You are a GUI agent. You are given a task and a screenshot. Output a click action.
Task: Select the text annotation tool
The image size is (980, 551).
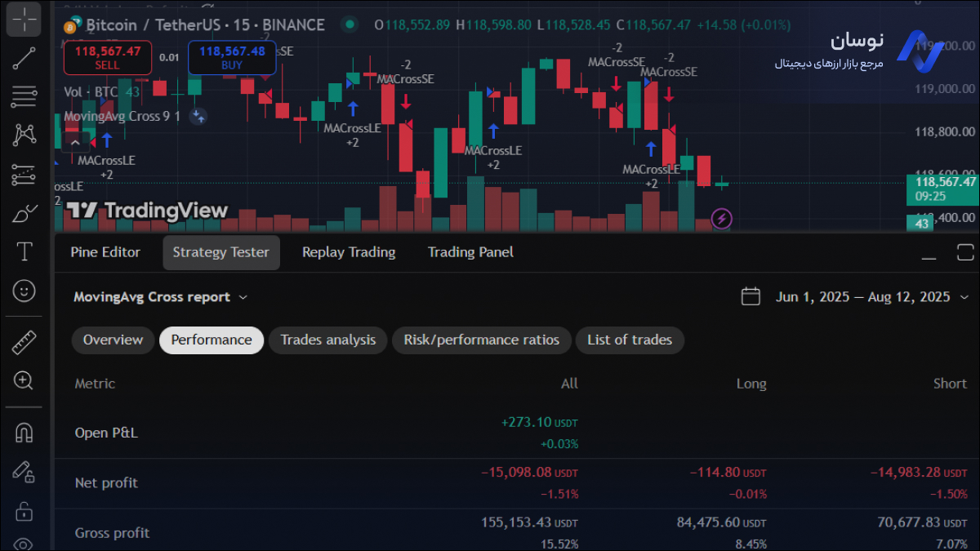[24, 251]
